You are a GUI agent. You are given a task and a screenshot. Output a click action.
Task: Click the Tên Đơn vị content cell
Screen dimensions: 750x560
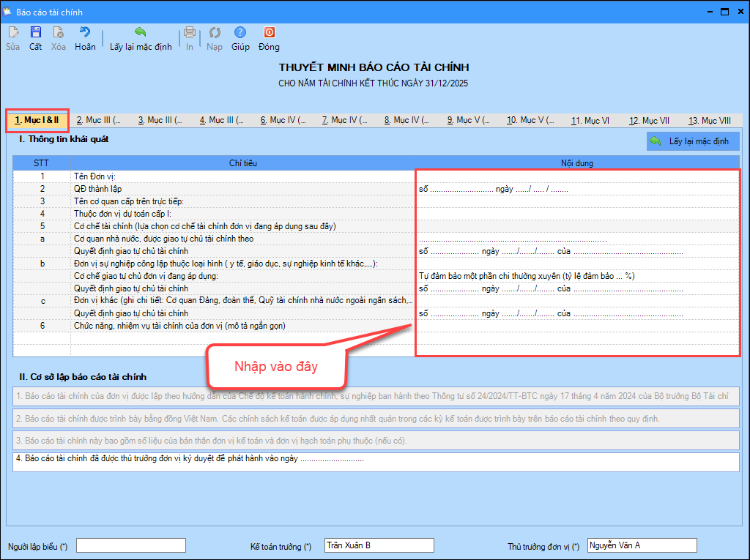pyautogui.click(x=577, y=176)
